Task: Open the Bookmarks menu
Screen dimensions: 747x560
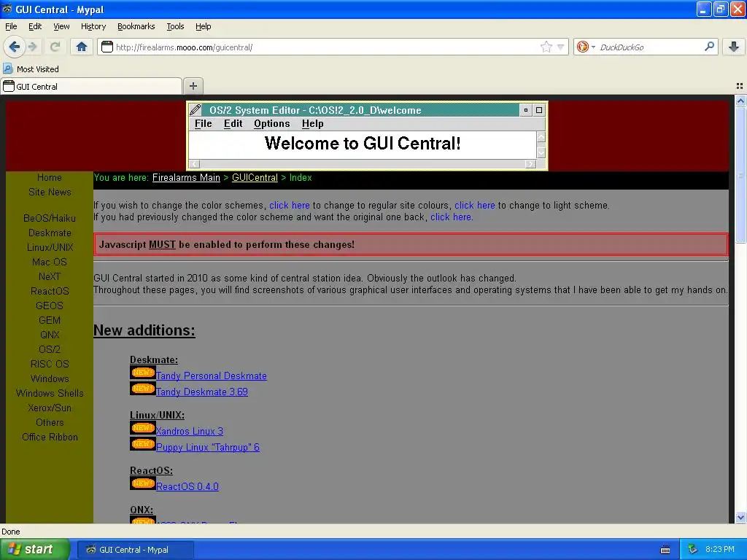Action: coord(136,26)
